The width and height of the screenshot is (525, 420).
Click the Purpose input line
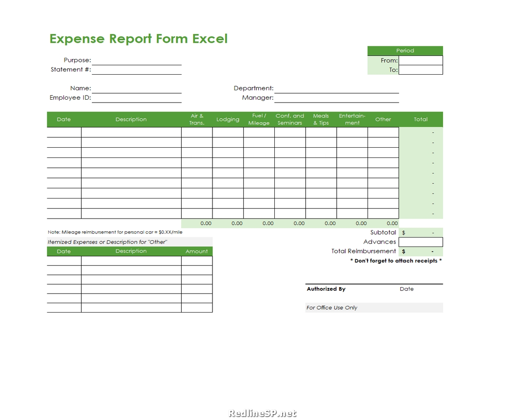(137, 60)
